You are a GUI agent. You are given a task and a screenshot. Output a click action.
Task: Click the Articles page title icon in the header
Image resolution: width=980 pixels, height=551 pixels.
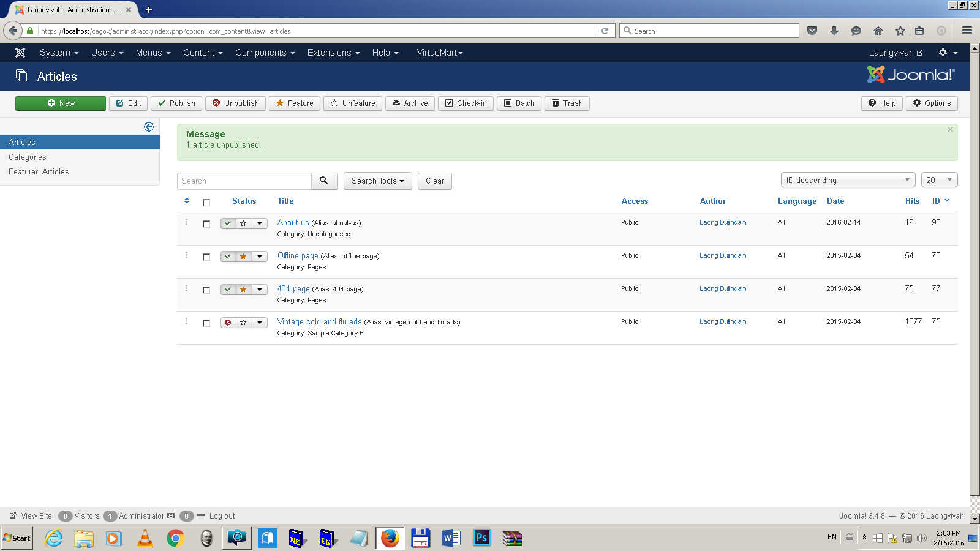[x=21, y=75]
